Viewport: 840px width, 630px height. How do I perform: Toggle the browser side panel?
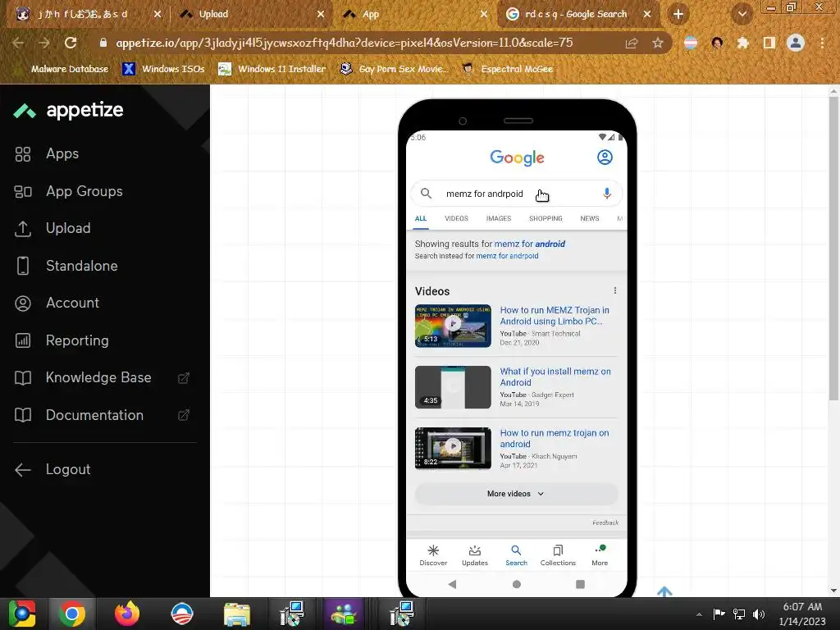[769, 43]
